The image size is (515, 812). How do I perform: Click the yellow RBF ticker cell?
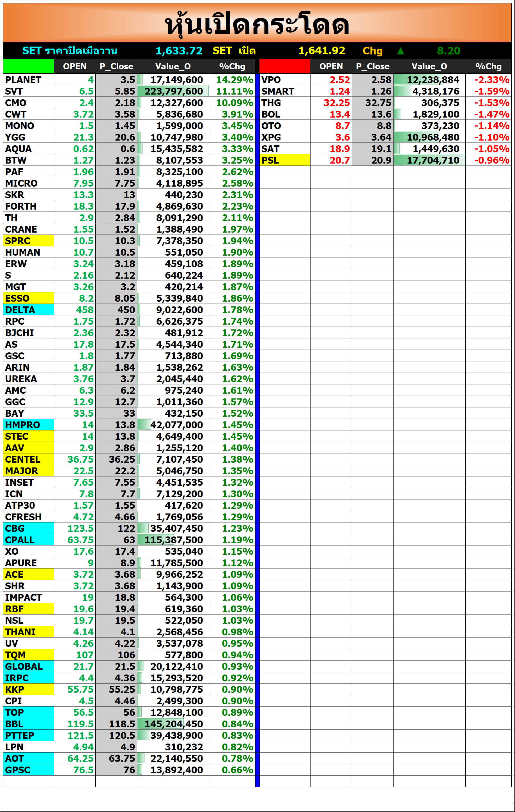(x=29, y=609)
